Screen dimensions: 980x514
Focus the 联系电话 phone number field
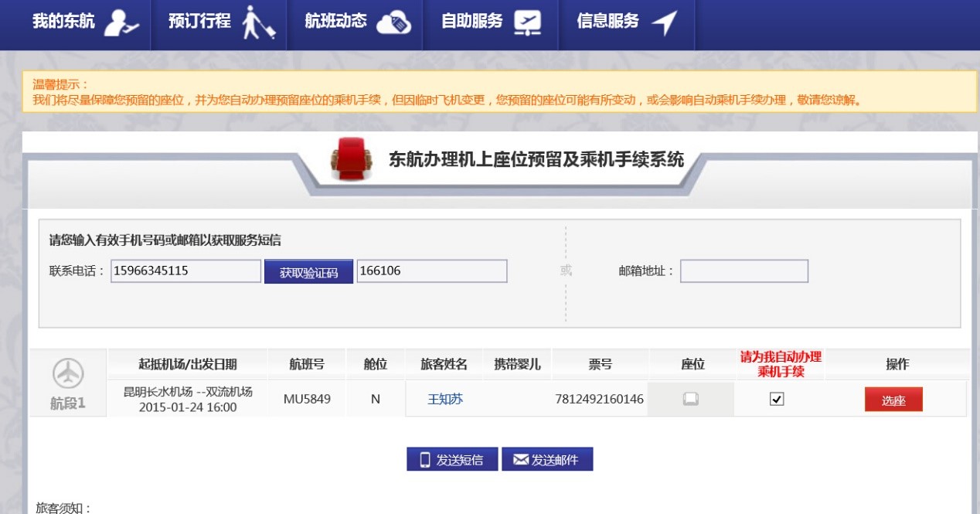tap(185, 271)
